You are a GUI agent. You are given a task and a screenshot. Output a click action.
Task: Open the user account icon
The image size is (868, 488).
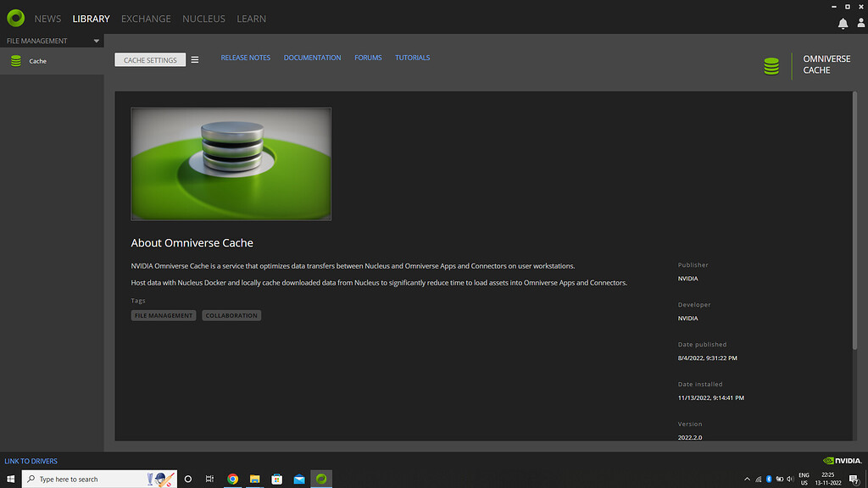point(861,23)
